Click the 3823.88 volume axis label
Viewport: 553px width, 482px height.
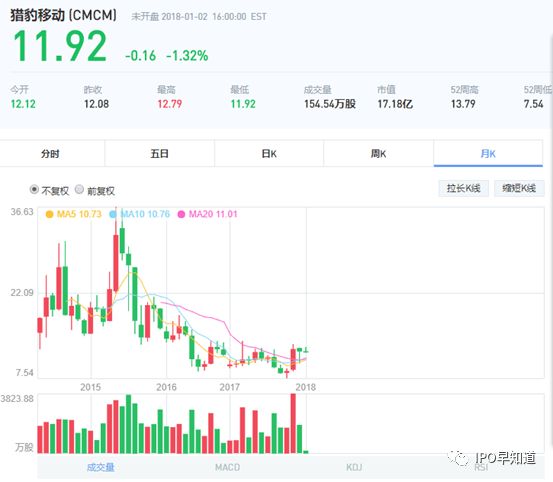tap(17, 399)
